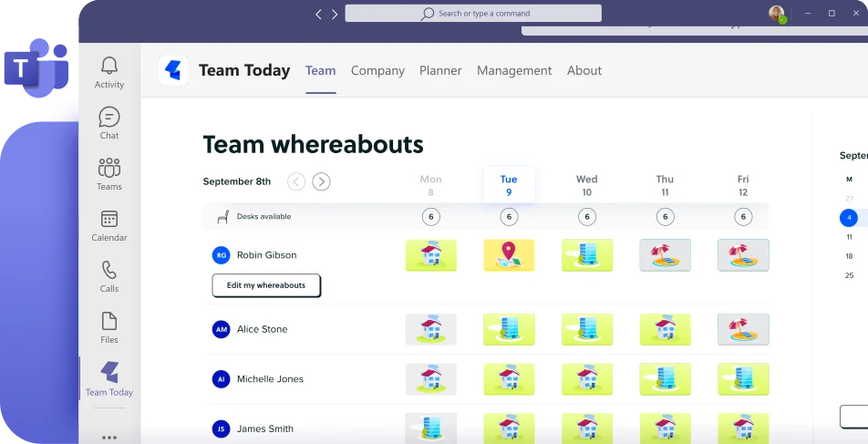This screenshot has height=444, width=868.
Task: Switch to the Planner tab
Action: point(440,71)
